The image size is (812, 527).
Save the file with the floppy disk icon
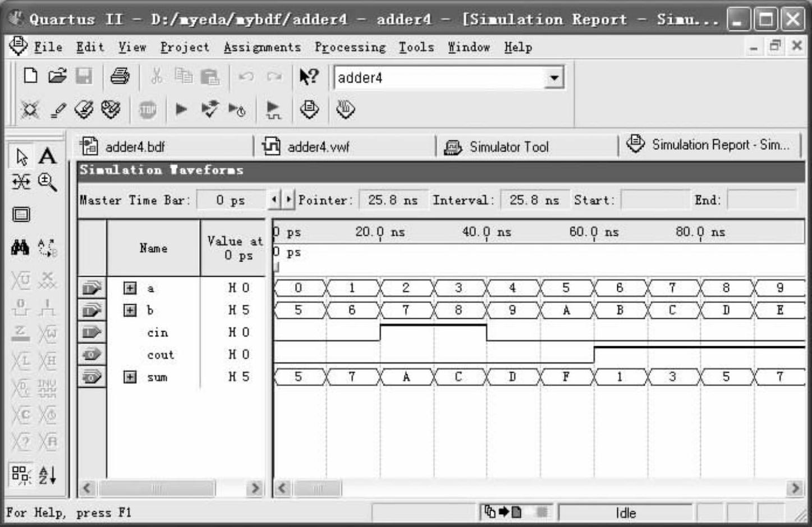click(84, 76)
